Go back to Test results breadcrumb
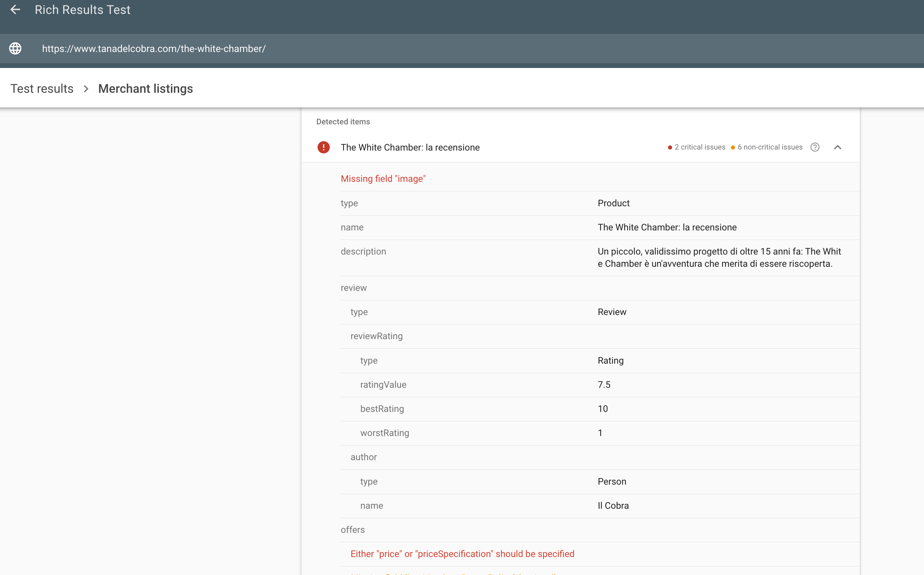Viewport: 924px width, 575px height. (42, 89)
